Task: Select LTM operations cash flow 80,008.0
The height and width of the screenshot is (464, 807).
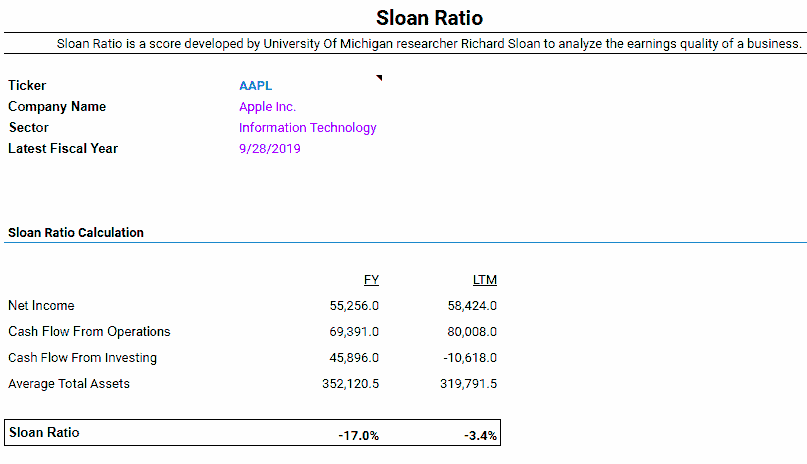Action: pyautogui.click(x=472, y=332)
